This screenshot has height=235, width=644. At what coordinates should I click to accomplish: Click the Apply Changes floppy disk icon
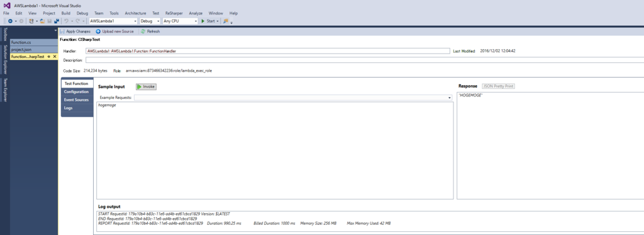pos(62,32)
